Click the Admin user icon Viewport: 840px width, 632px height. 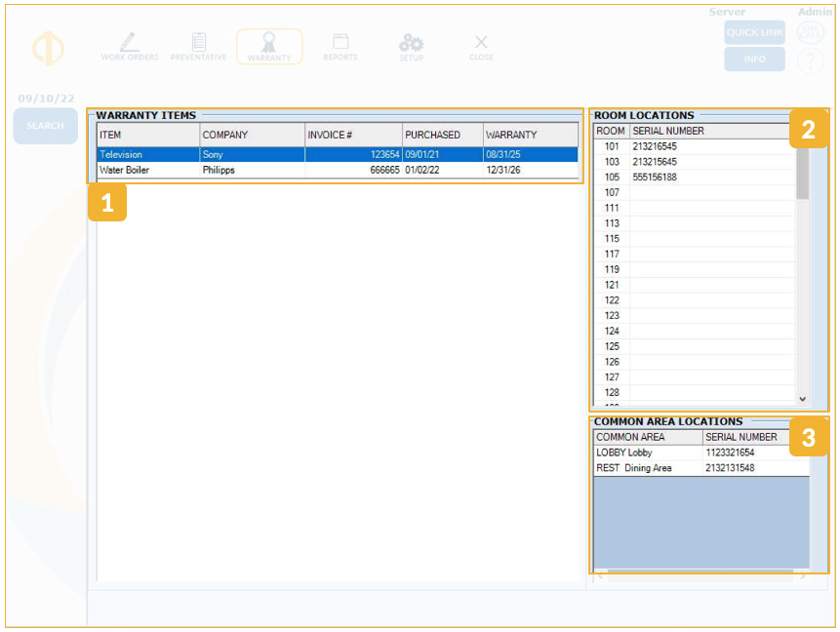(810, 33)
